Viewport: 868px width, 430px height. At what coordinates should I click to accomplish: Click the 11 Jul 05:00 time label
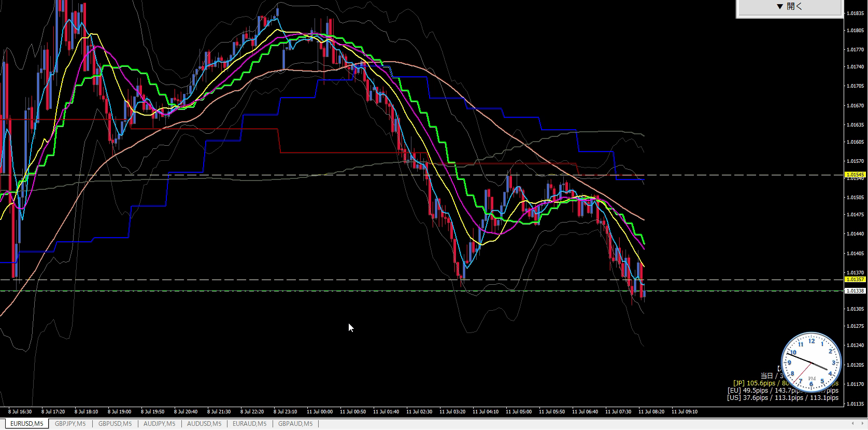pos(519,412)
